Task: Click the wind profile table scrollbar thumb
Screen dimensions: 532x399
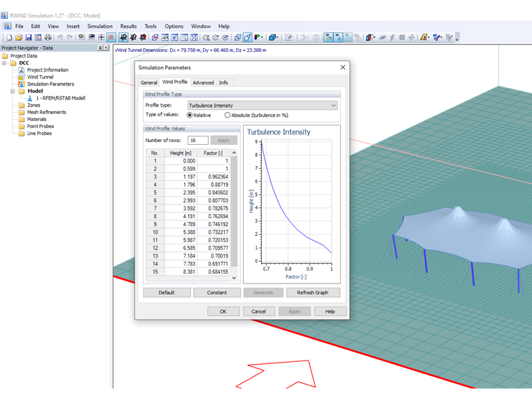Action: click(x=234, y=211)
